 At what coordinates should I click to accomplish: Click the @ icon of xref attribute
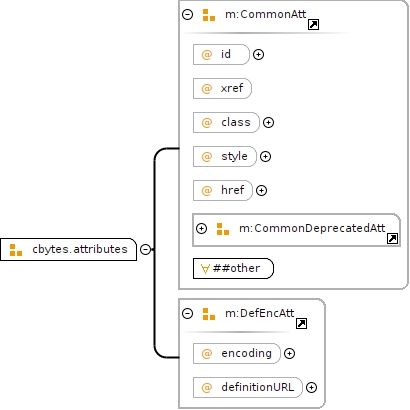coord(207,89)
